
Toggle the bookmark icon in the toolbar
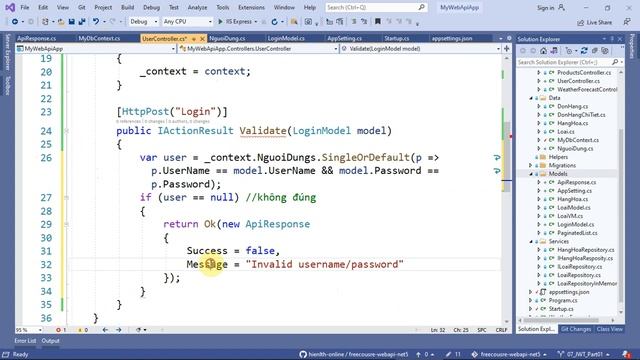pos(378,22)
